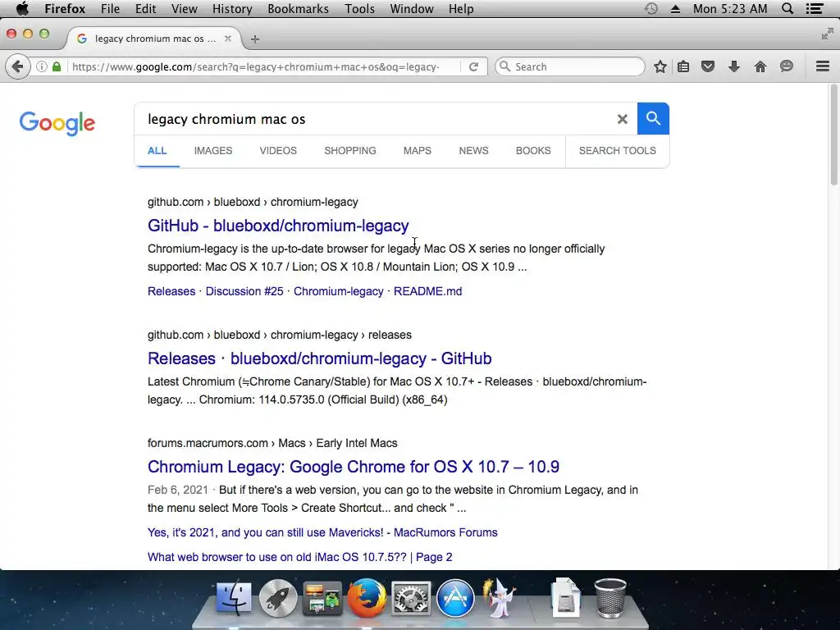
Task: Open App Store from the Dock
Action: pos(455,598)
